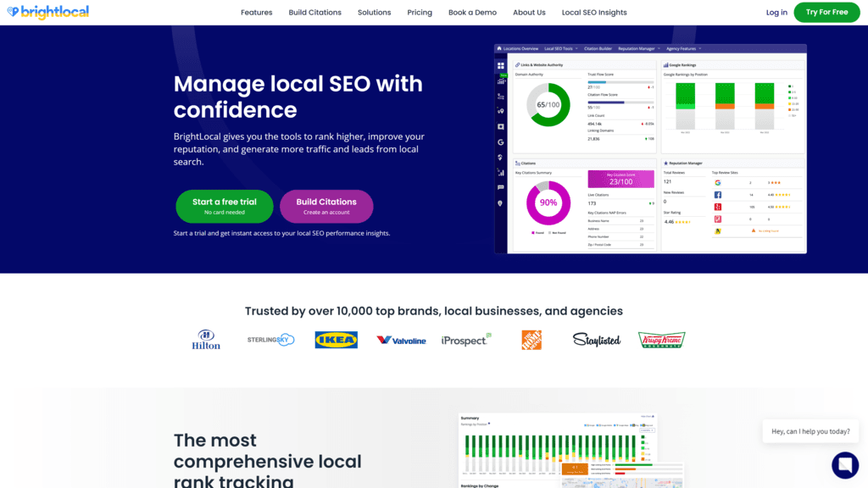Open the Build Citations nav item

(x=315, y=12)
